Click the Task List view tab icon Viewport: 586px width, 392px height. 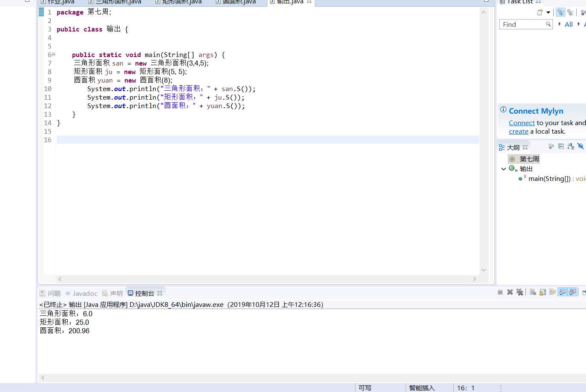[x=503, y=2]
